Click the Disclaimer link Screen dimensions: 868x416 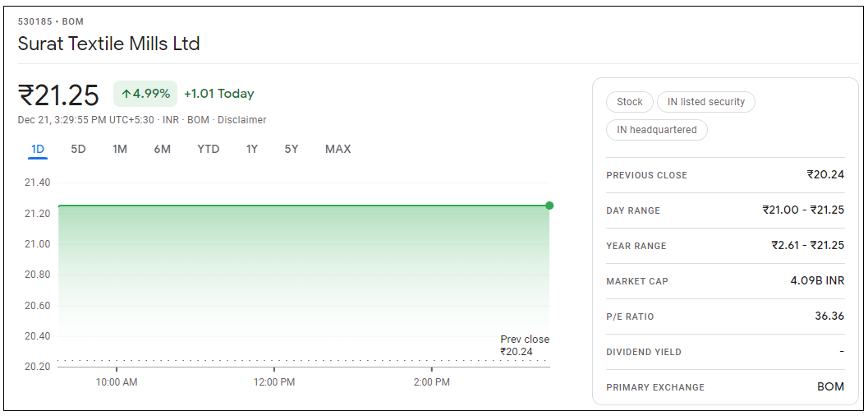tap(242, 120)
